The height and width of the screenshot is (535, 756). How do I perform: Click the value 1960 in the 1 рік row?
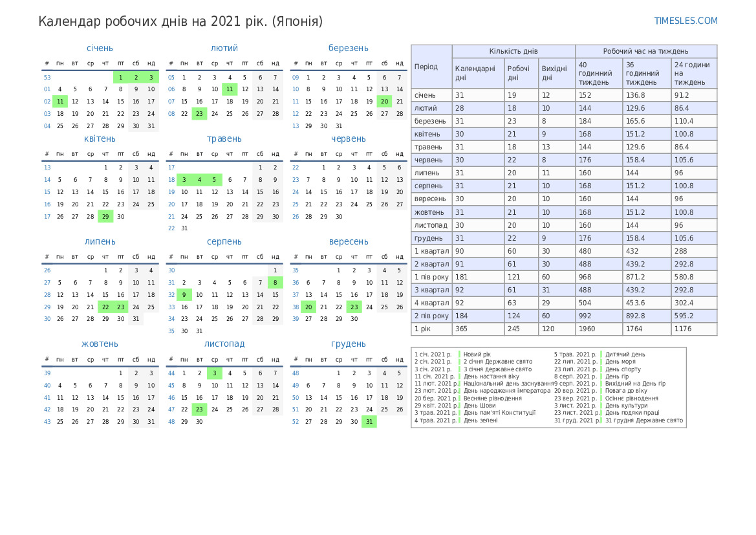pyautogui.click(x=587, y=329)
